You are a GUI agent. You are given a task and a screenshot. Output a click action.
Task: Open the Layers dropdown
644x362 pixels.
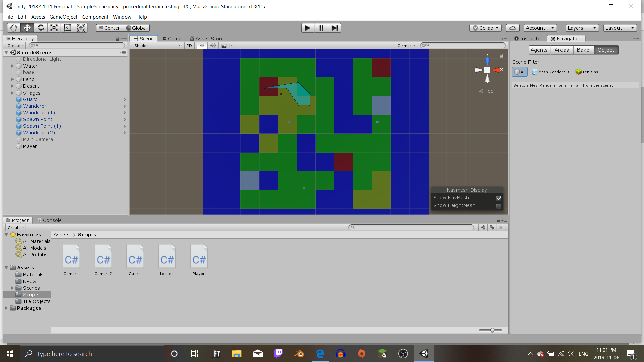[x=582, y=28]
